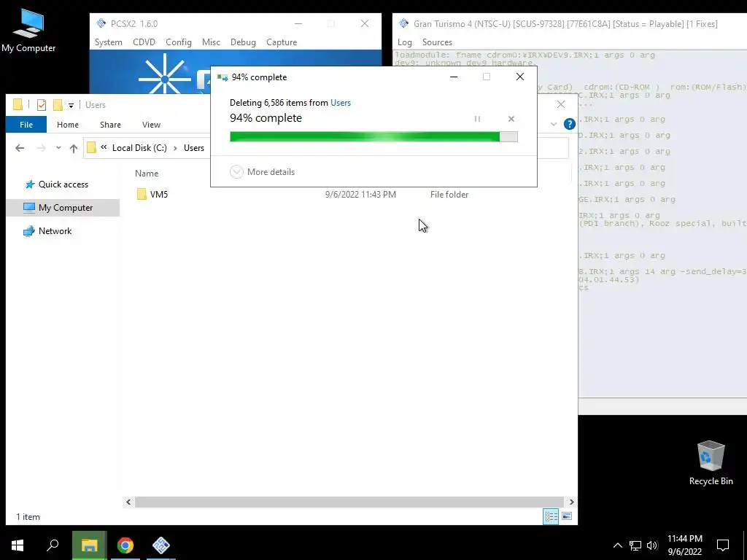Cancel the delete operation with the small X
The height and width of the screenshot is (560, 747).
click(511, 119)
